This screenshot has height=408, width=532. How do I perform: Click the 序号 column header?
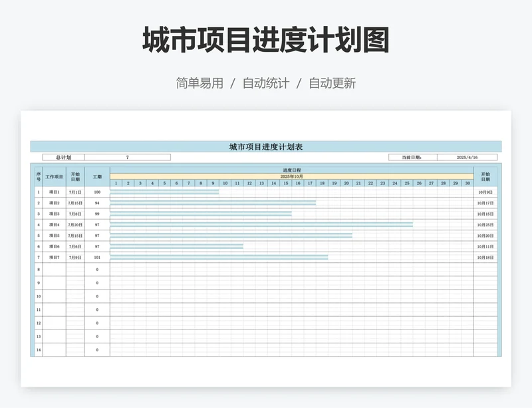pyautogui.click(x=39, y=176)
